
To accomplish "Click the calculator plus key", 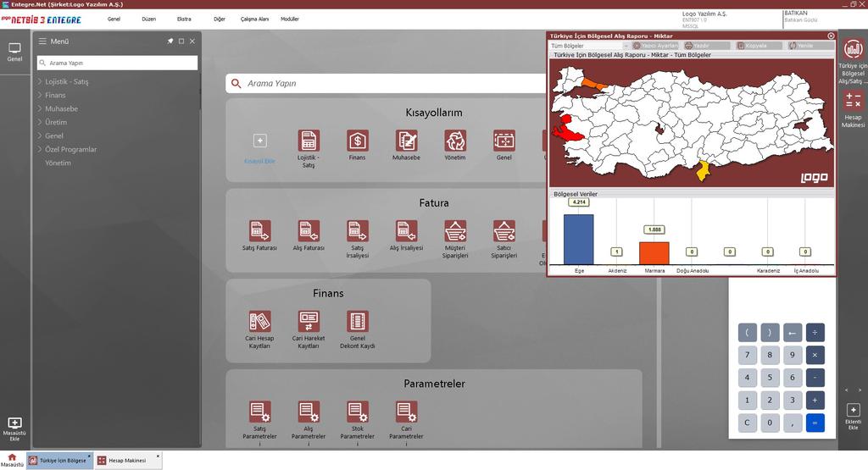I will pyautogui.click(x=815, y=401).
